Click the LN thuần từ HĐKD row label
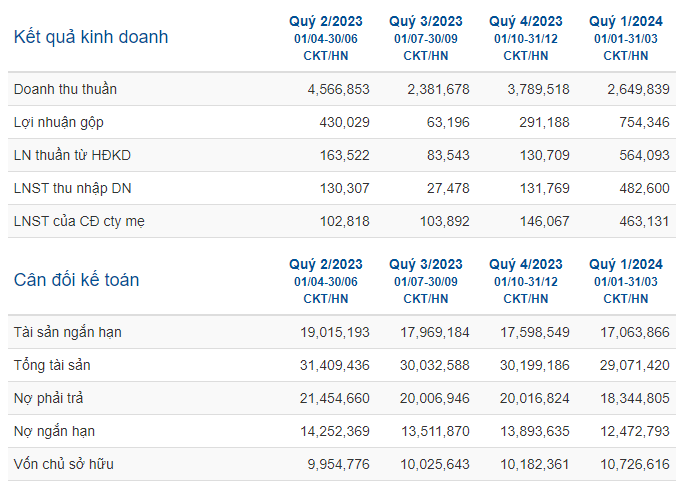 point(72,155)
